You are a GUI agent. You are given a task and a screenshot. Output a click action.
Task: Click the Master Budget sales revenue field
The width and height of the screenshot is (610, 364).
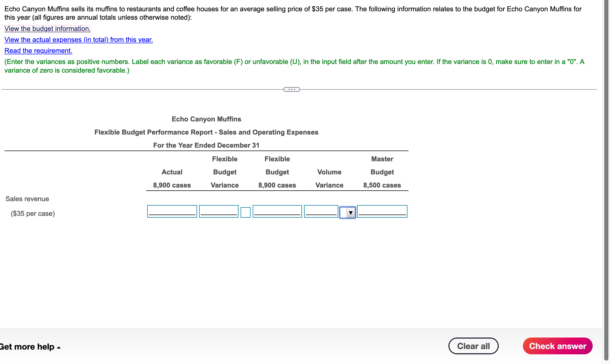point(382,211)
